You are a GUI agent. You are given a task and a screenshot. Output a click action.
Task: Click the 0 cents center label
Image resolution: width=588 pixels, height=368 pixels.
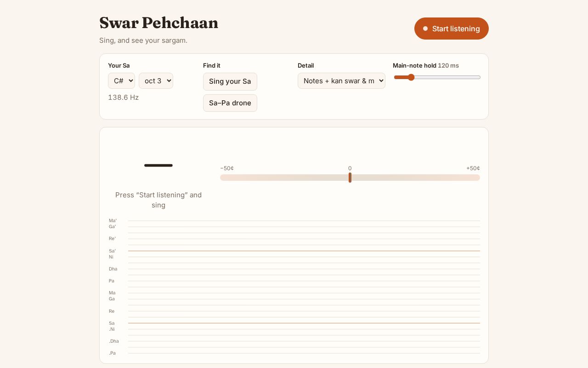(x=350, y=168)
